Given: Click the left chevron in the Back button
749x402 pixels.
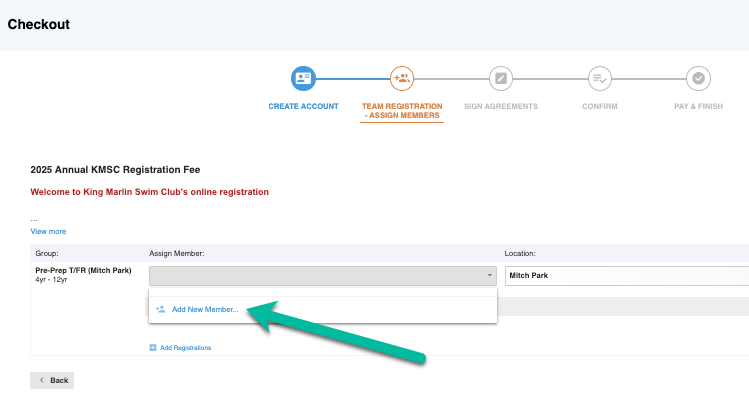Looking at the screenshot, I should pyautogui.click(x=42, y=381).
